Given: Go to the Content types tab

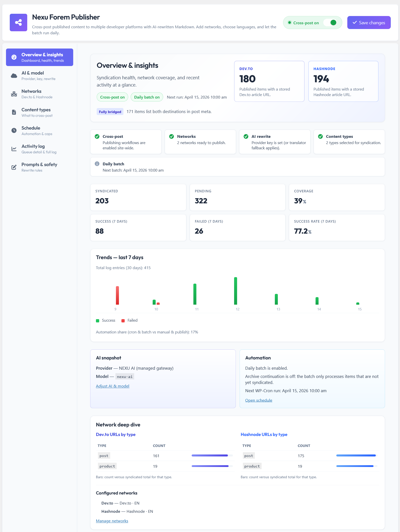Looking at the screenshot, I should point(39,112).
